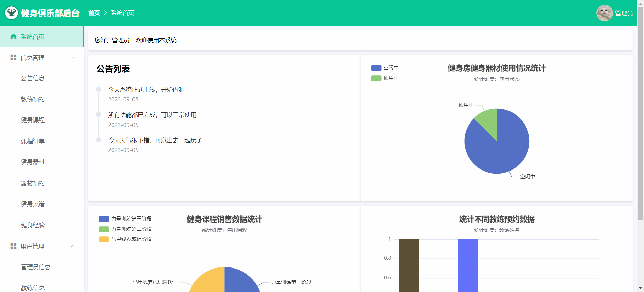Click the 马甲线养成记阶段一 pie label

pyautogui.click(x=155, y=282)
